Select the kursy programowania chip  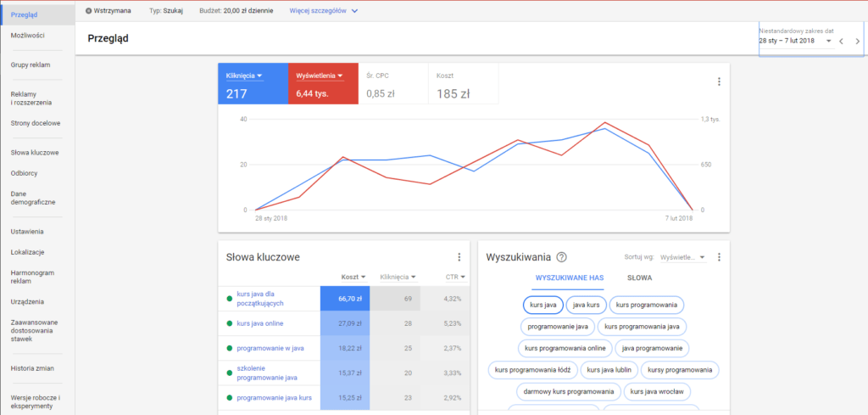[681, 369]
